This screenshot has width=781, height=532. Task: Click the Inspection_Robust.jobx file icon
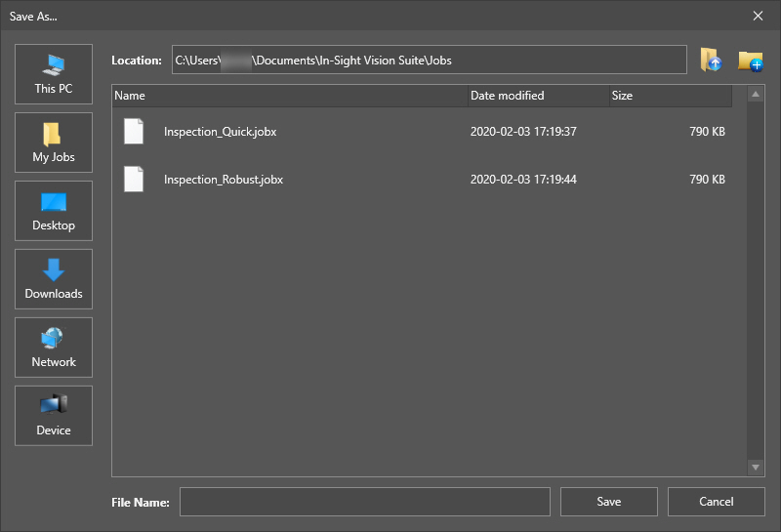point(134,180)
